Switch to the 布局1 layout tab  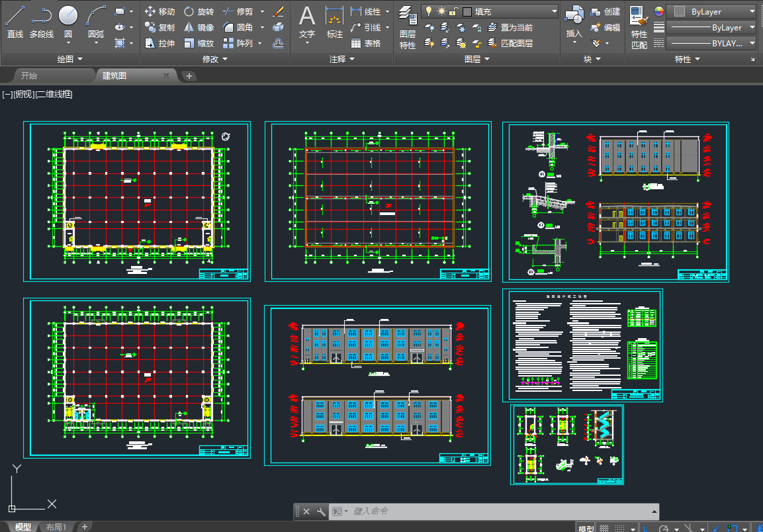tap(56, 527)
